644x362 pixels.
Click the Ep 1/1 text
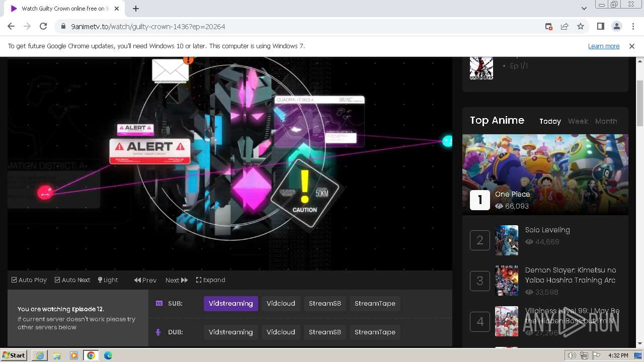click(x=519, y=66)
